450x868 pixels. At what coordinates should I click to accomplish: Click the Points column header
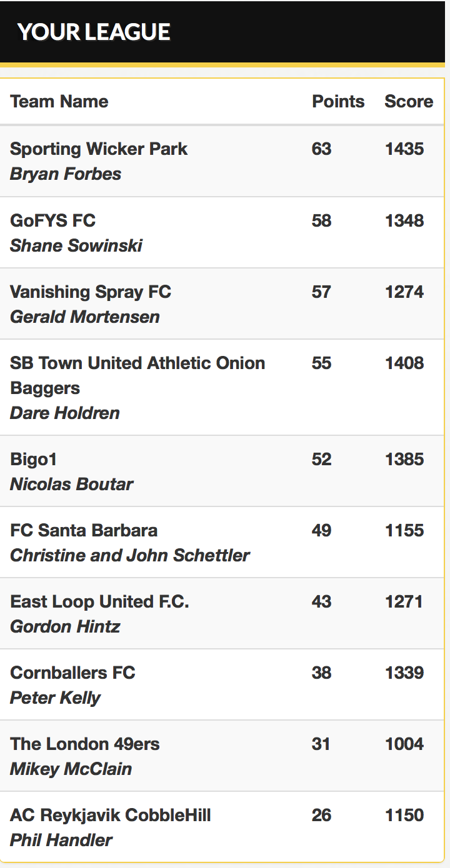tap(338, 101)
